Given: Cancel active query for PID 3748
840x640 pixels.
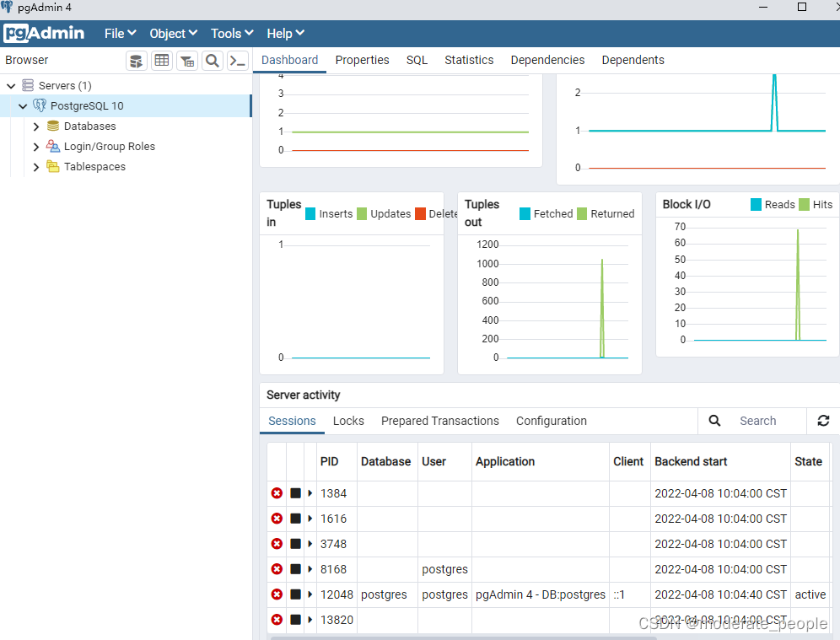Looking at the screenshot, I should (295, 544).
